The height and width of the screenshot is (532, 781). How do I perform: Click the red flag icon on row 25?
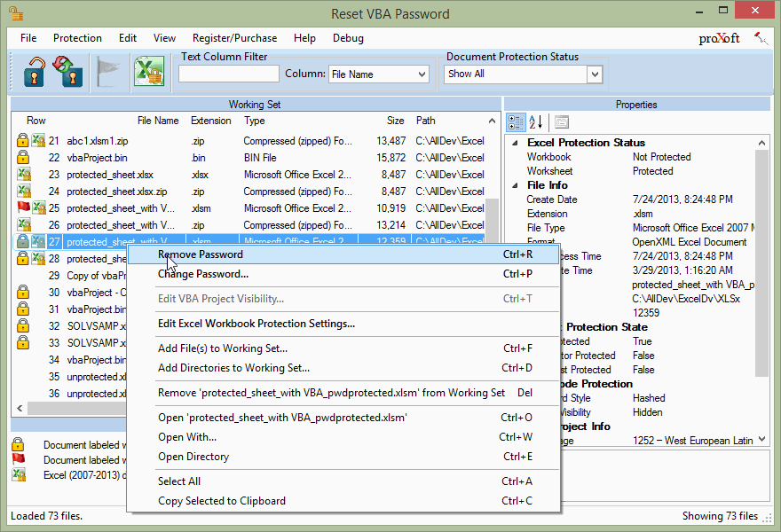tap(23, 207)
